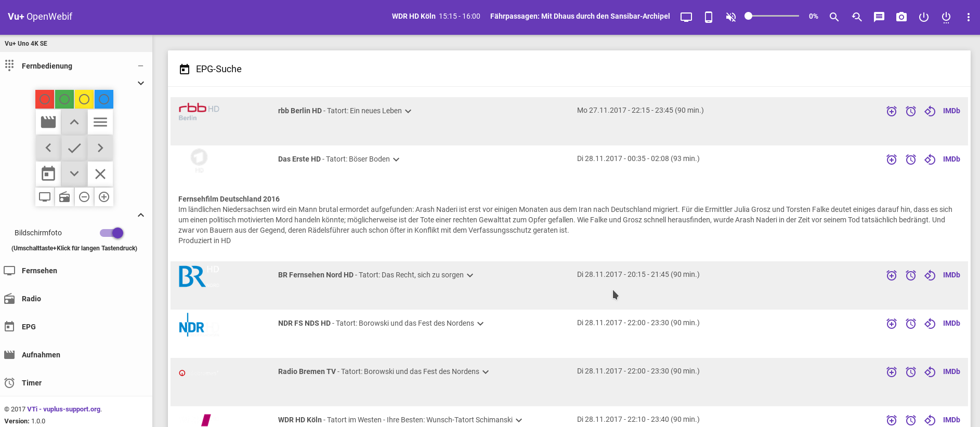Open IMDb for rbb Berlin HD row
980x427 pixels.
coord(951,111)
